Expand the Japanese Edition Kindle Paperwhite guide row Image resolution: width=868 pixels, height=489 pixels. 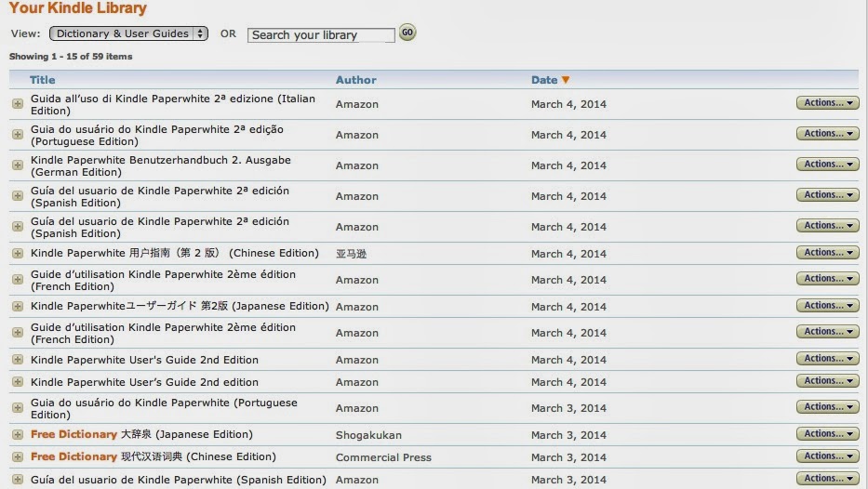(18, 307)
